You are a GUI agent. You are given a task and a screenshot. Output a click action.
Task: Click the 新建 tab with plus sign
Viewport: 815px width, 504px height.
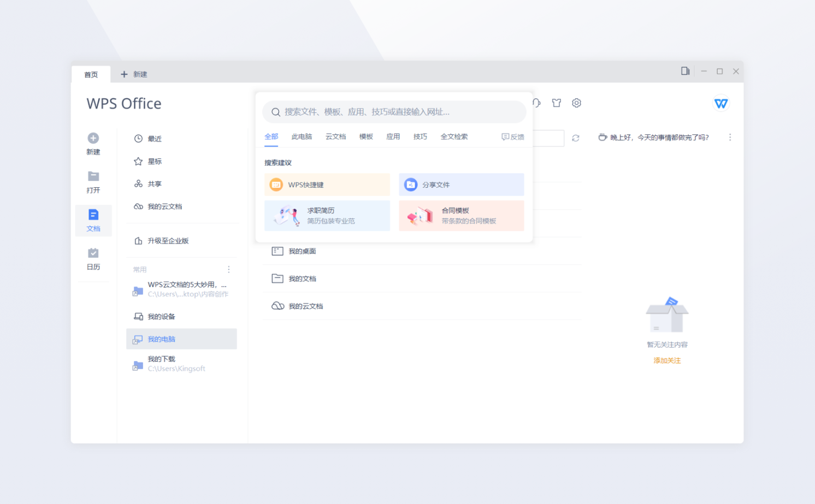[x=134, y=74]
